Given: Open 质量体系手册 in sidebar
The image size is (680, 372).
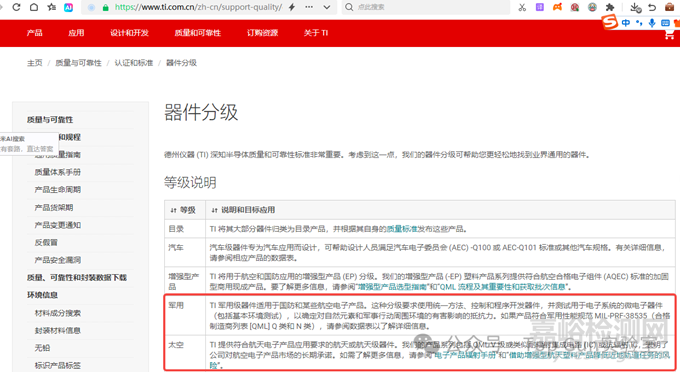Looking at the screenshot, I should point(58,172).
